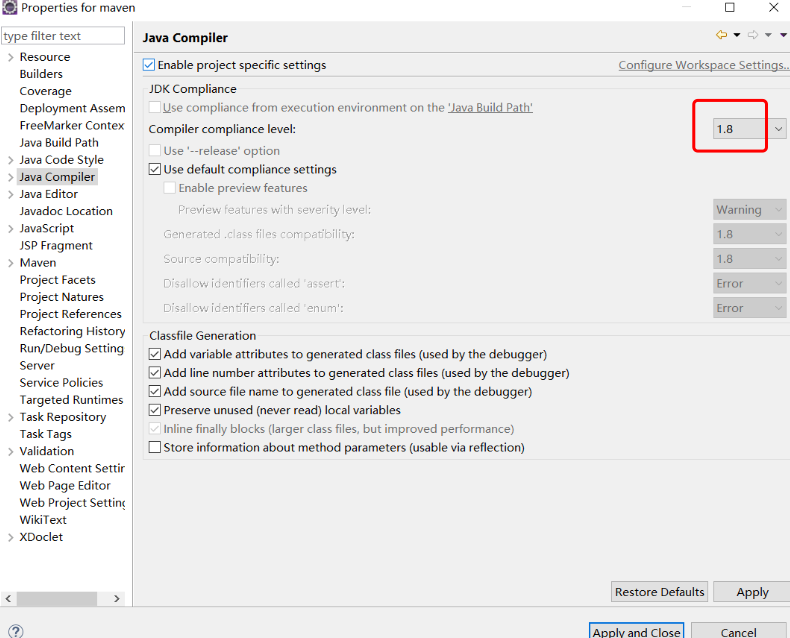Viewport: 790px width, 638px height.
Task: Toggle Enable project specific settings
Action: [149, 65]
